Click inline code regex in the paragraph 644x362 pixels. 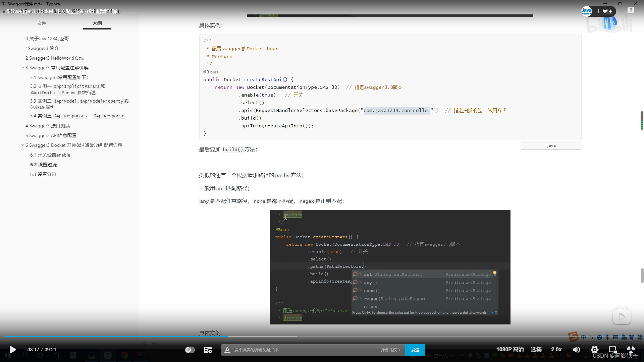click(307, 201)
